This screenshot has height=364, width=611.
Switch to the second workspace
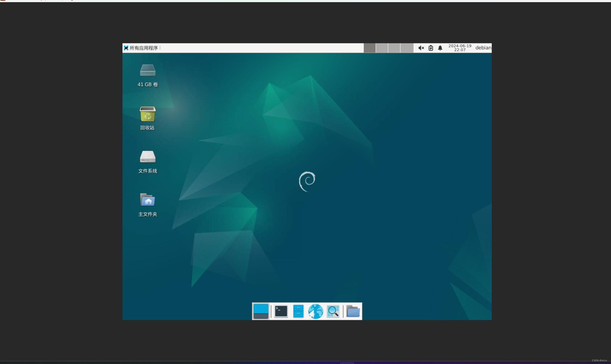[382, 48]
